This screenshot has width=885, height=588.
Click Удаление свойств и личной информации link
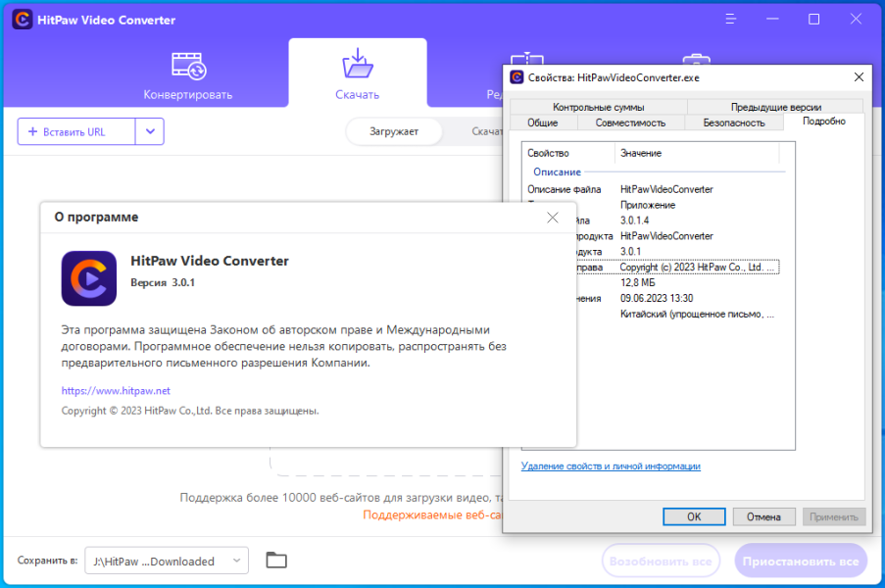611,466
